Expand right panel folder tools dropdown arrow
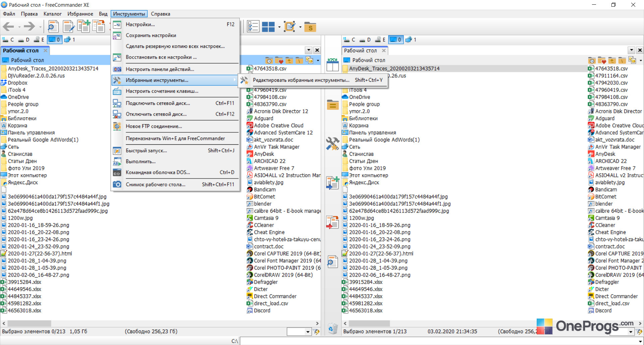The image size is (644, 345). [640, 61]
